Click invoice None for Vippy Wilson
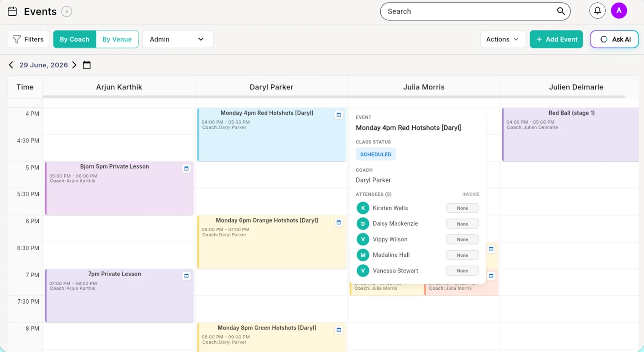 click(x=462, y=239)
